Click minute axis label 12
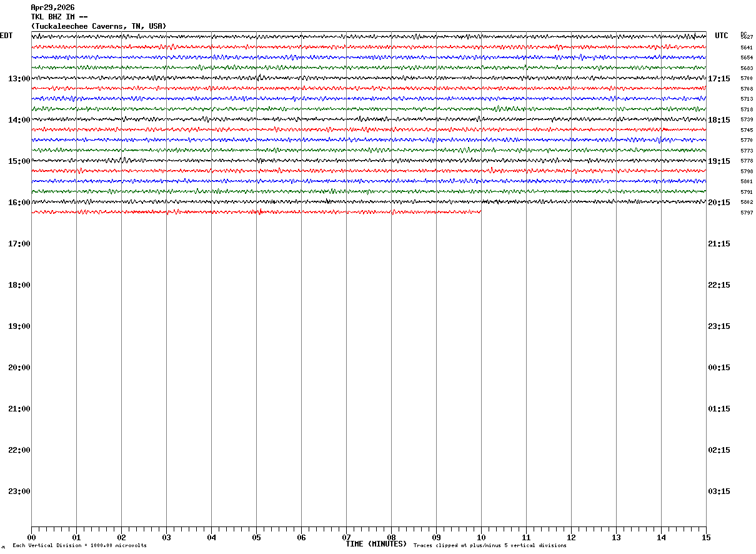This screenshot has height=554, width=756. [x=571, y=537]
